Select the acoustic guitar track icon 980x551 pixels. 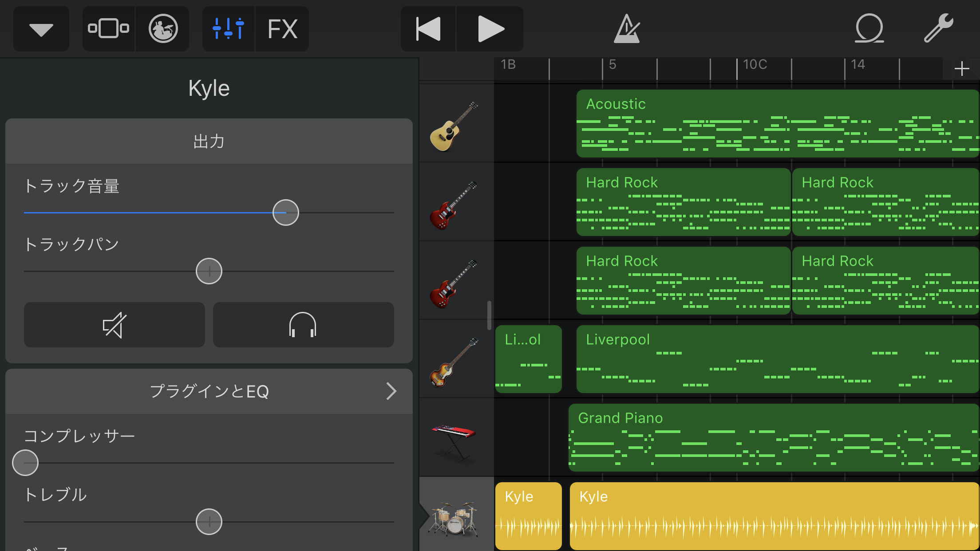[454, 126]
